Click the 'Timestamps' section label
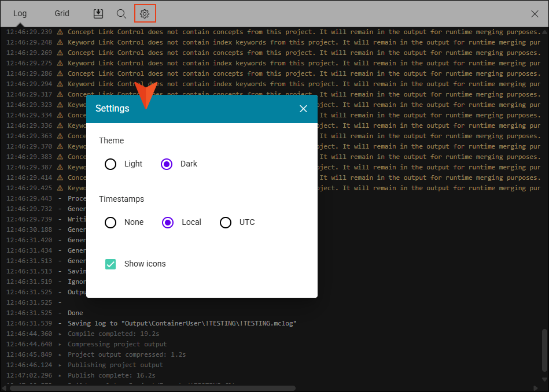The height and width of the screenshot is (392, 549). 121,199
